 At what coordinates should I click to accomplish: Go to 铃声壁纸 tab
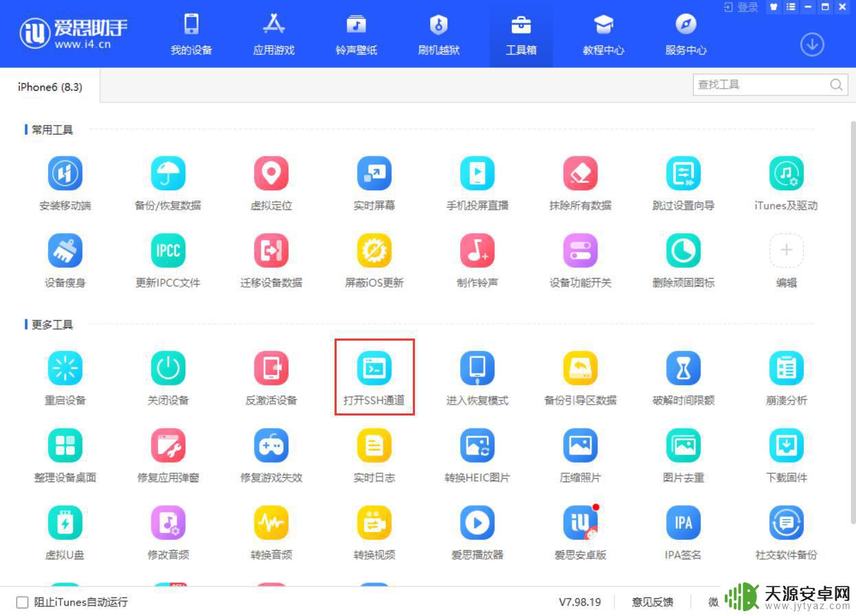click(357, 34)
